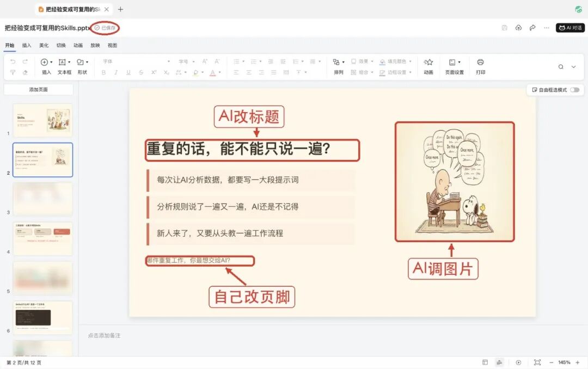Toggle italic formatting (I)
Image resolution: width=588 pixels, height=369 pixels.
(116, 72)
